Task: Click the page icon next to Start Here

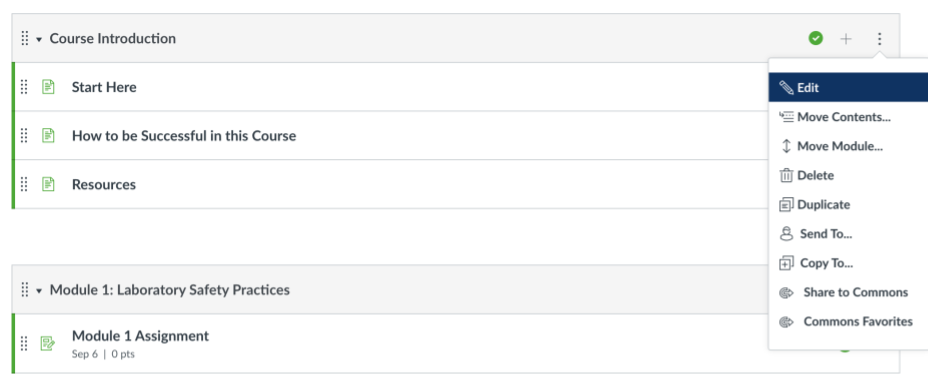Action: (x=48, y=87)
